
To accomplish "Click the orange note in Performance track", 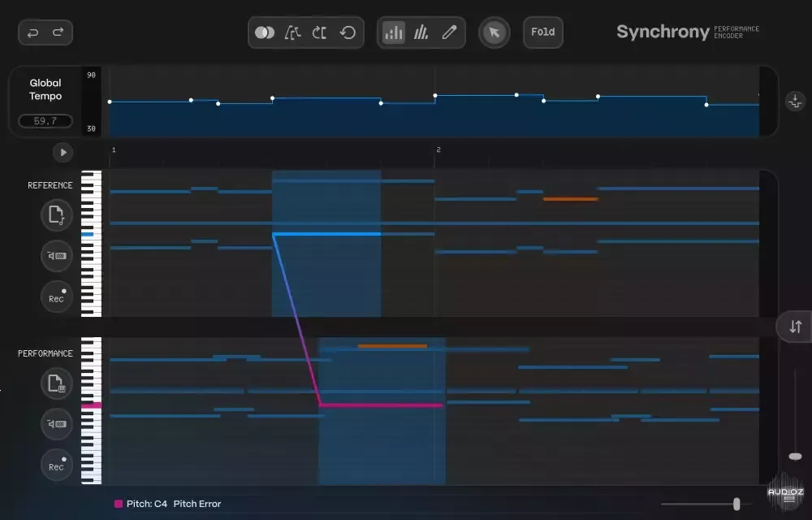I will 392,346.
